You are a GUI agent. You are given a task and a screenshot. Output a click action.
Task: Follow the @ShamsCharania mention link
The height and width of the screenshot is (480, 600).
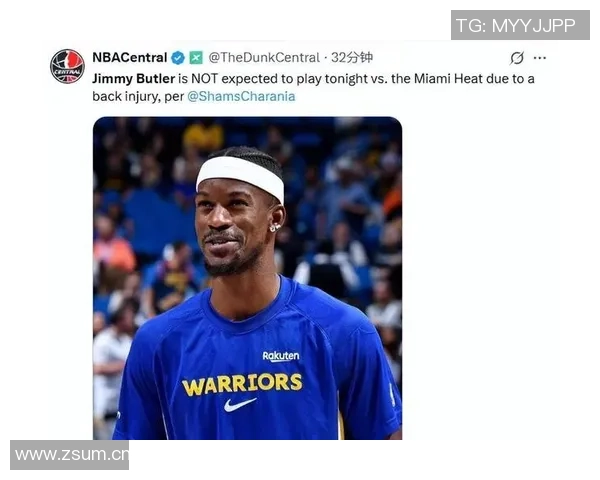(x=241, y=96)
